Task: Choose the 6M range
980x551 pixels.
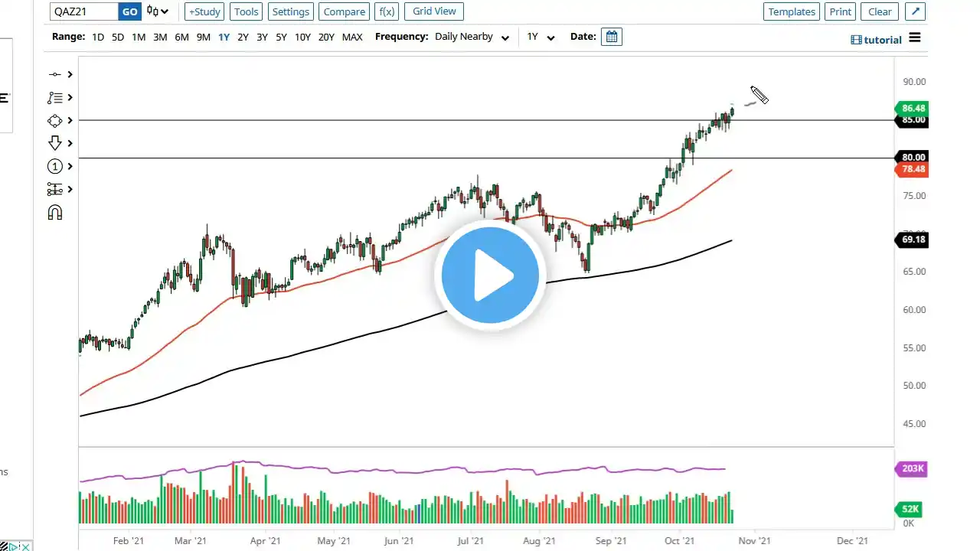Action: click(x=181, y=37)
